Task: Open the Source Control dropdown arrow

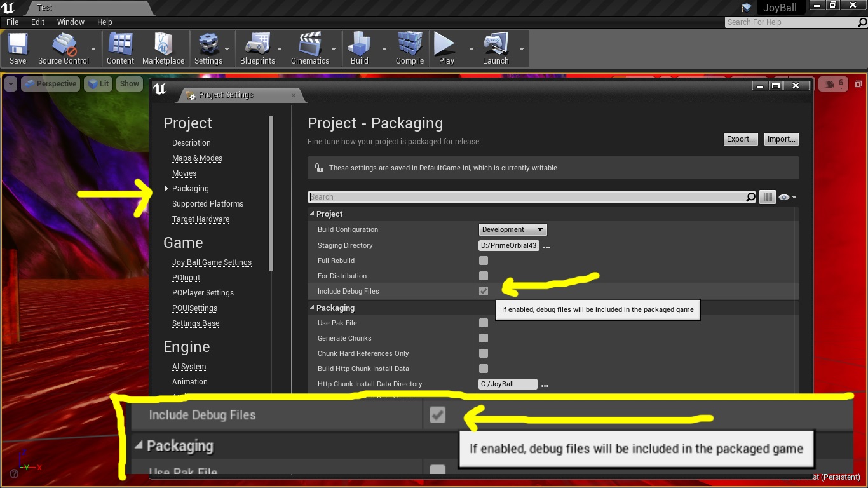Action: point(93,49)
